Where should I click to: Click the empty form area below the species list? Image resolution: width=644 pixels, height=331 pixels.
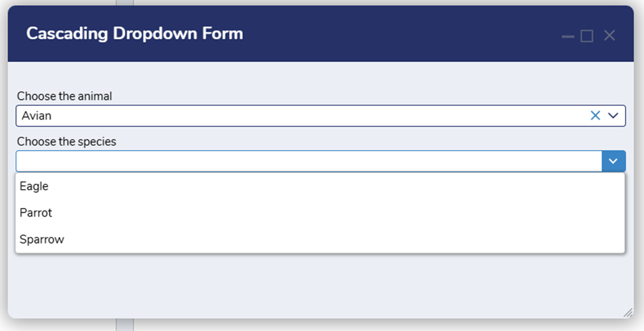pos(317,284)
